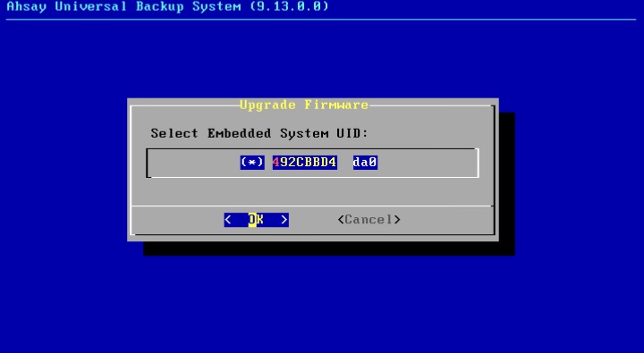Click the Select Embedded System UID label

click(x=259, y=133)
